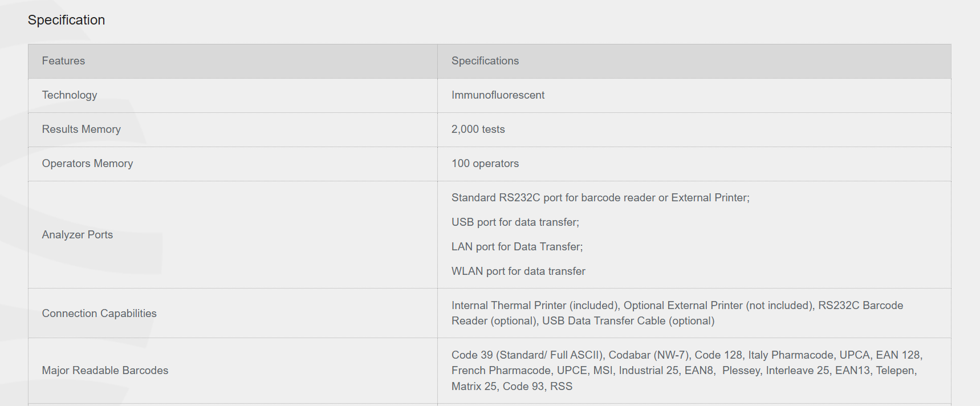This screenshot has height=406, width=980.
Task: Click the Standard RS232C port line
Action: point(600,198)
